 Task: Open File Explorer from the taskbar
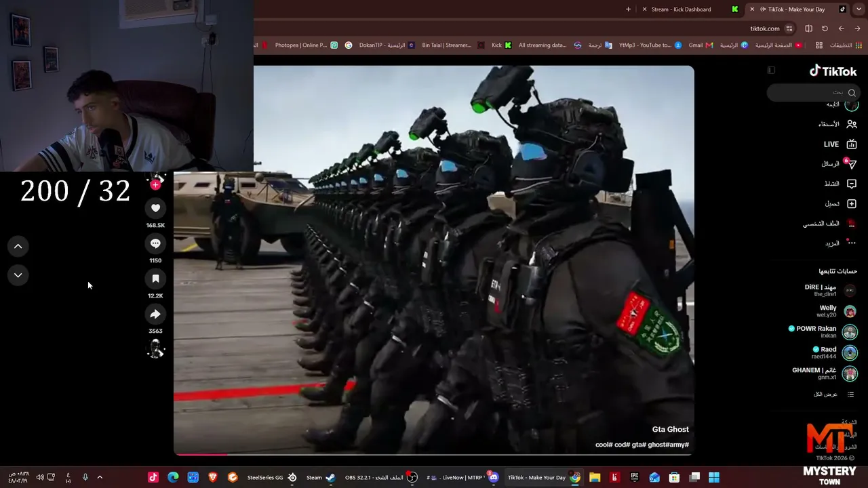pyautogui.click(x=595, y=477)
